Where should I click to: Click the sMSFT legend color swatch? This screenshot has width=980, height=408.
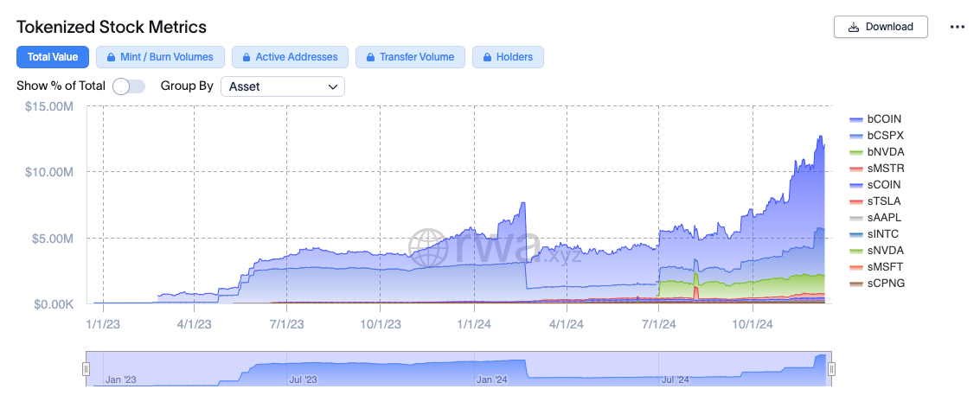[856, 267]
